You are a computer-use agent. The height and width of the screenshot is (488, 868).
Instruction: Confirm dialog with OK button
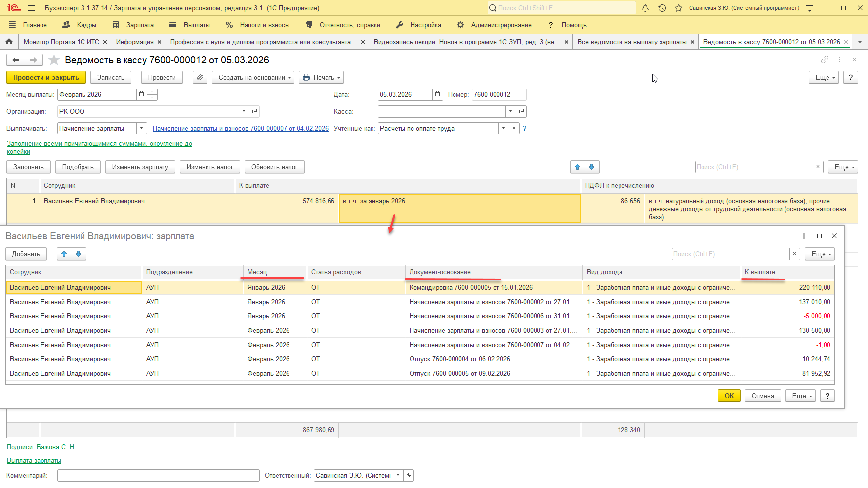pos(729,396)
